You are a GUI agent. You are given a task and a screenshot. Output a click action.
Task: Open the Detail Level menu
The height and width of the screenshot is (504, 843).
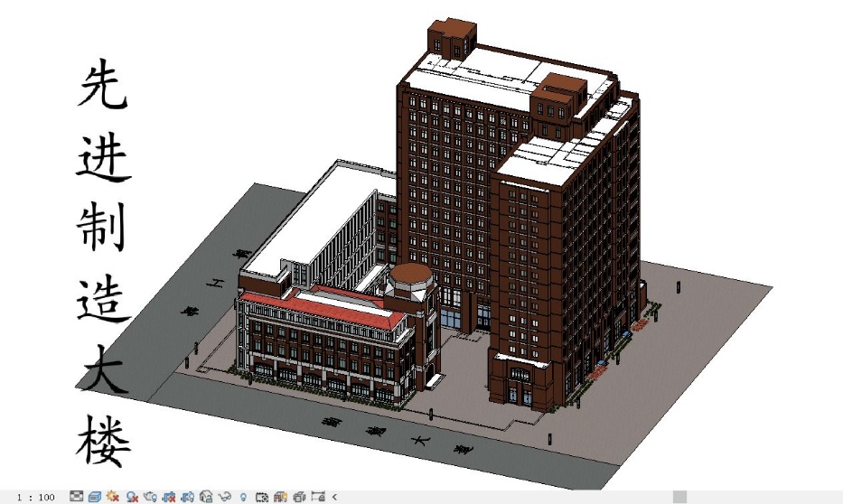(77, 497)
